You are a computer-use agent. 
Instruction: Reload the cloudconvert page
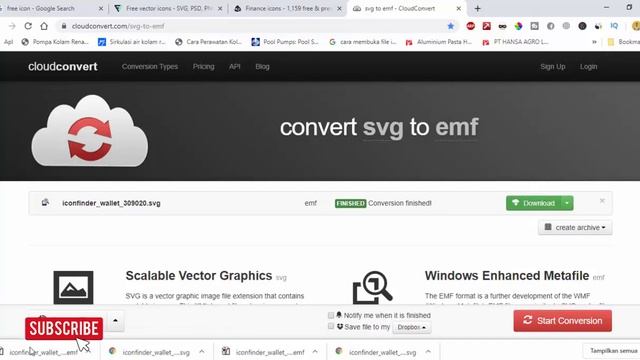click(28, 26)
